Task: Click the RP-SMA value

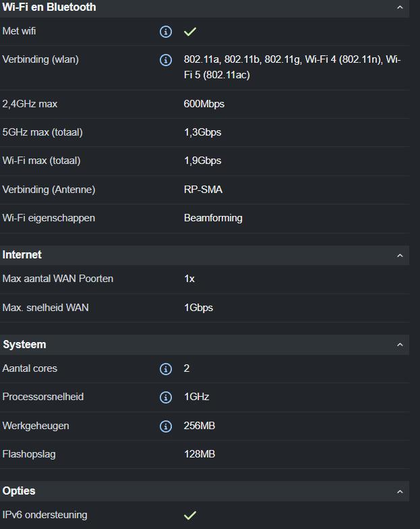Action: click(203, 190)
